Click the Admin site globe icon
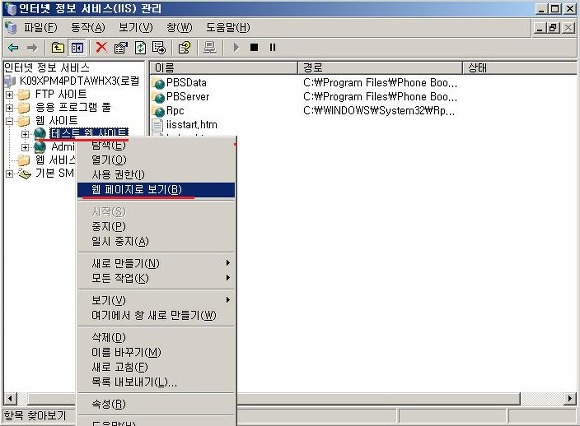This screenshot has width=580, height=426. (40, 147)
